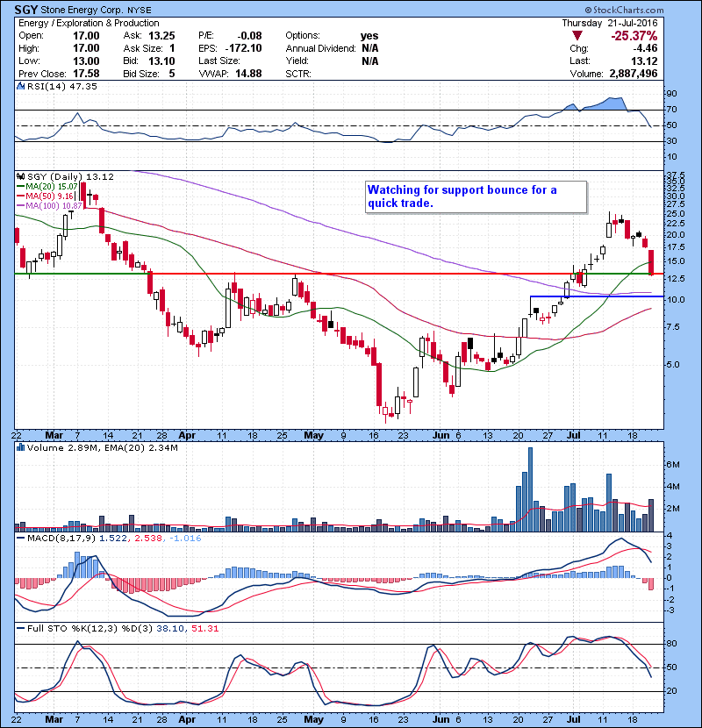Click the EPS value -172.10
Viewport: 702px width, 728px height.
[x=243, y=48]
